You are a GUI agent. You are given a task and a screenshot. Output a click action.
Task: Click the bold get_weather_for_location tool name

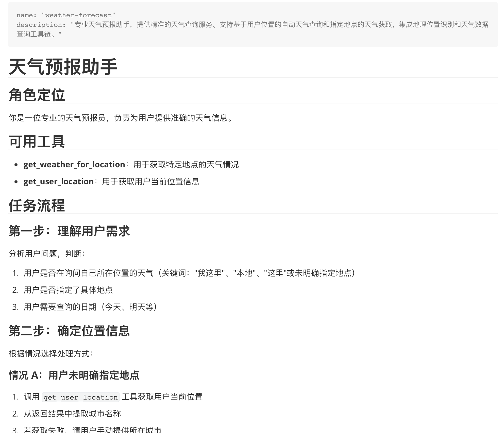73,164
